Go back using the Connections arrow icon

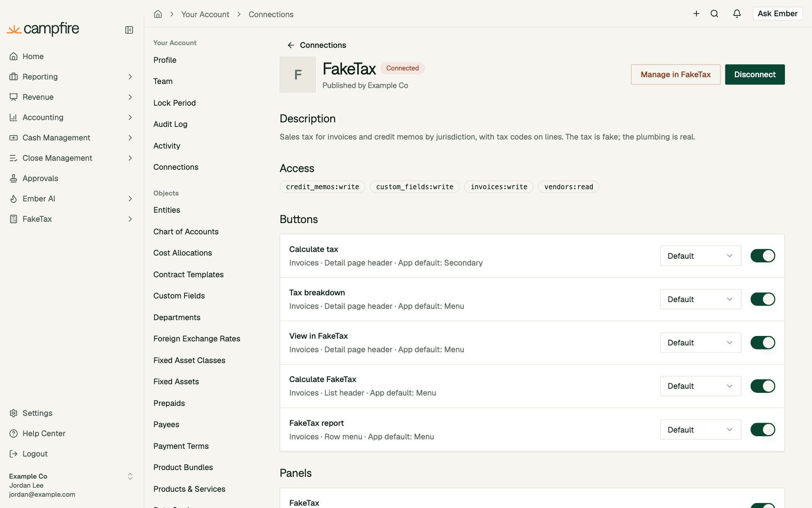coord(291,45)
